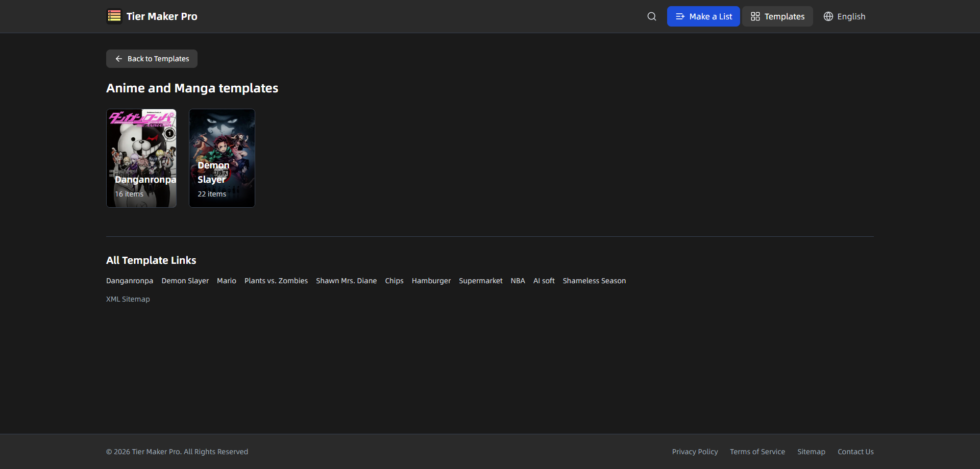Open the Privacy Policy footer link
Screen dimensions: 980x469
pos(695,452)
